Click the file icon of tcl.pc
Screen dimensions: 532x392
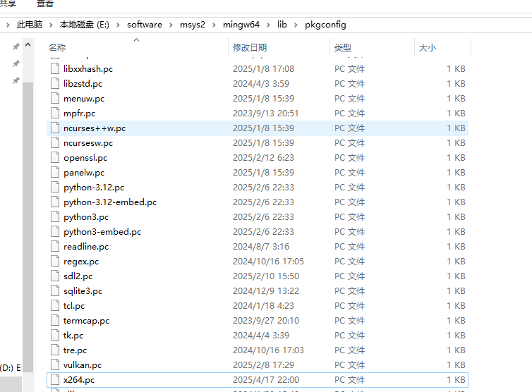pos(55,306)
